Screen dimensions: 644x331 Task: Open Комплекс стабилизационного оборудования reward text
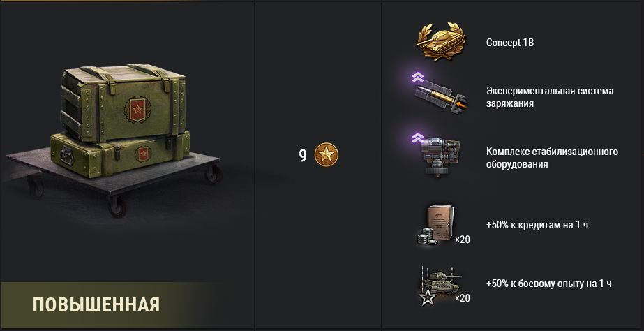(x=552, y=158)
